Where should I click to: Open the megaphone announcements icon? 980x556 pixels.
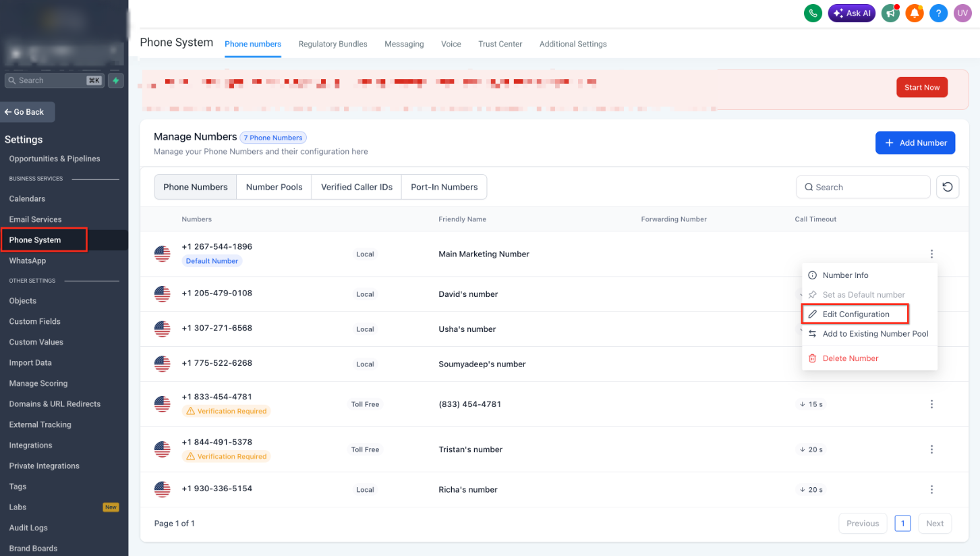pos(890,13)
